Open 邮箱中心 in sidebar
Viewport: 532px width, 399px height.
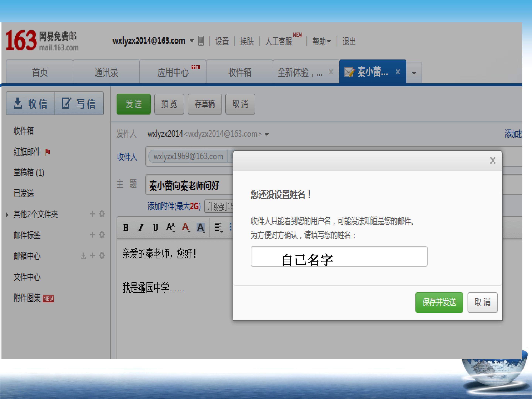(x=27, y=256)
